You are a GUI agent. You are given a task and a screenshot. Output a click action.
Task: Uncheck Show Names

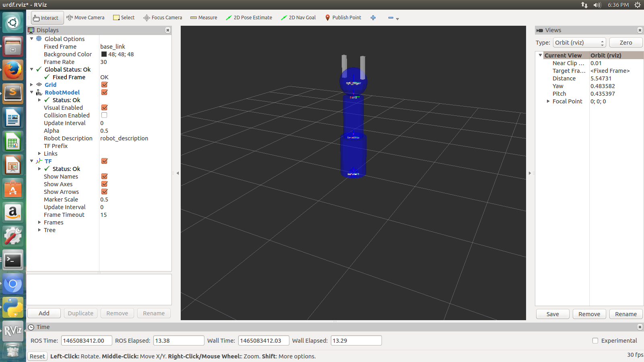(104, 176)
